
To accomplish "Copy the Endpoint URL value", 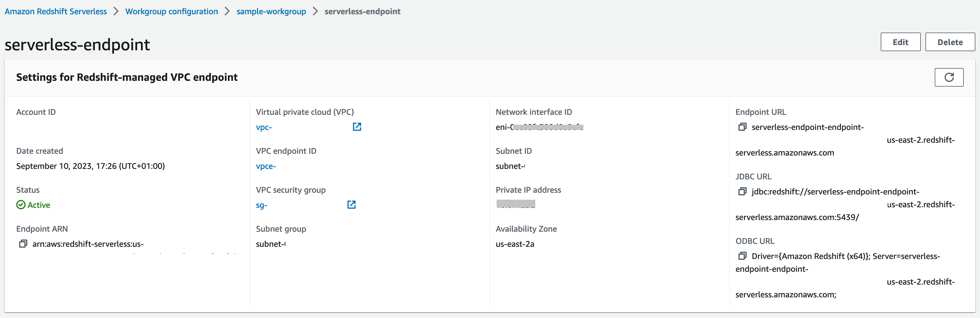I will coord(742,127).
